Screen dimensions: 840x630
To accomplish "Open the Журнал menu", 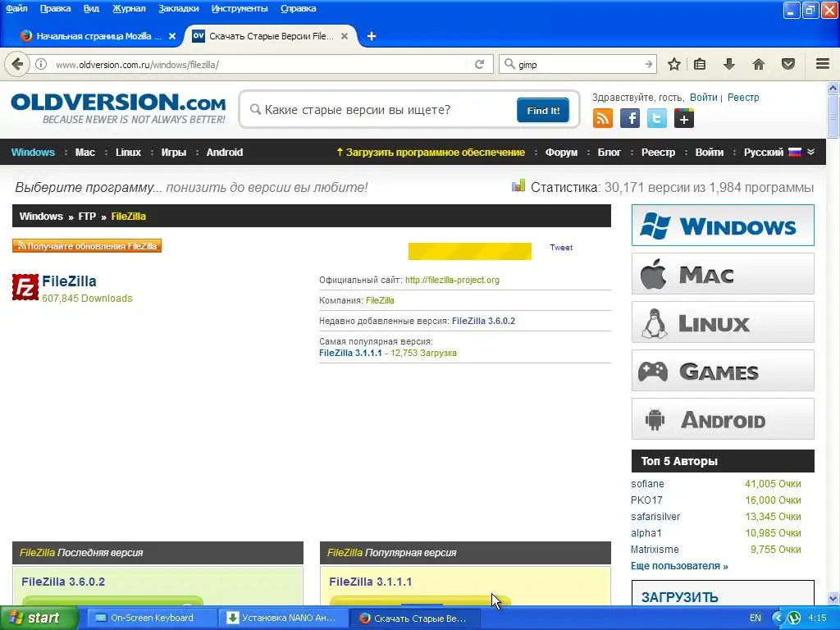I will (x=129, y=8).
